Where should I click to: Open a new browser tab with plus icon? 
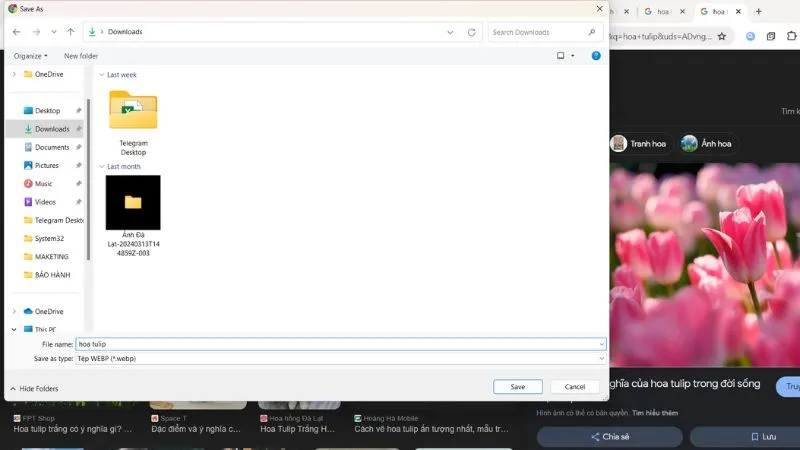(758, 11)
